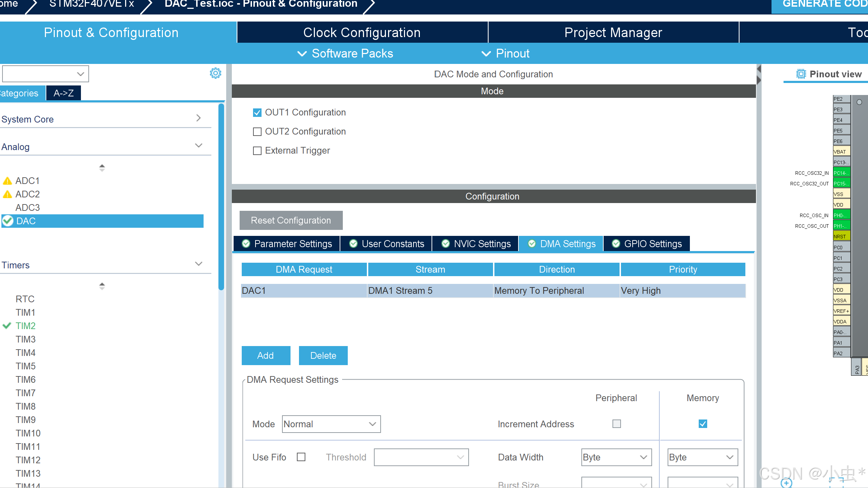The image size is (868, 488).
Task: Click the sidebar vertical scrollbar
Action: [x=221, y=196]
